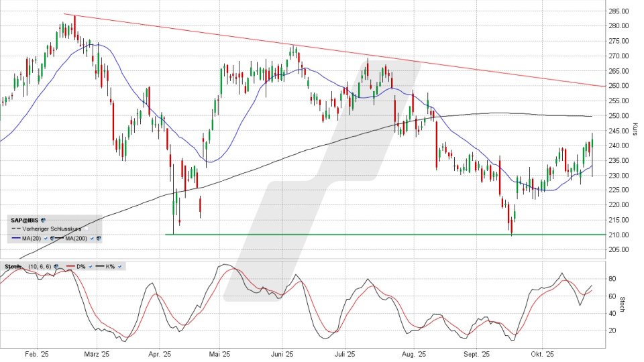Click the Stoch (10, 6, 6) settings icon

[x=56, y=267]
